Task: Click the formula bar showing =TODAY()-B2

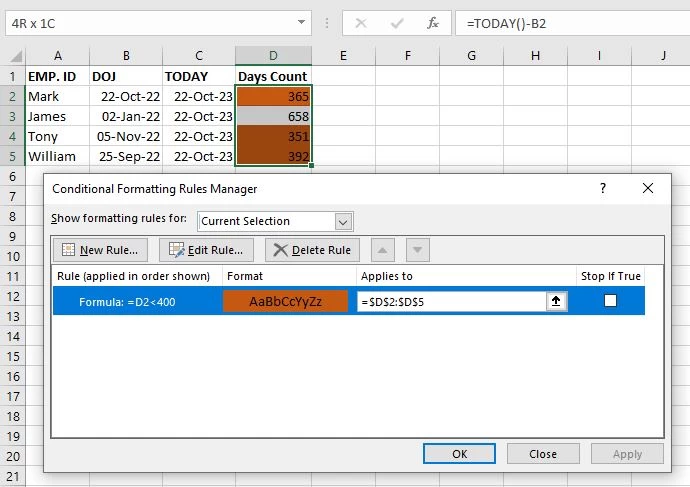Action: (x=572, y=23)
